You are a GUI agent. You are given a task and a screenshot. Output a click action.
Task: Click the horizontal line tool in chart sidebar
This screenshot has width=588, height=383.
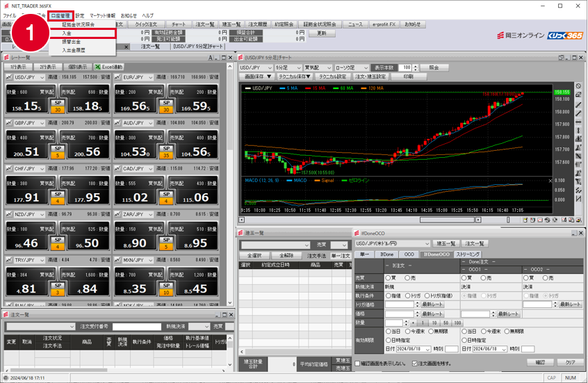579,122
